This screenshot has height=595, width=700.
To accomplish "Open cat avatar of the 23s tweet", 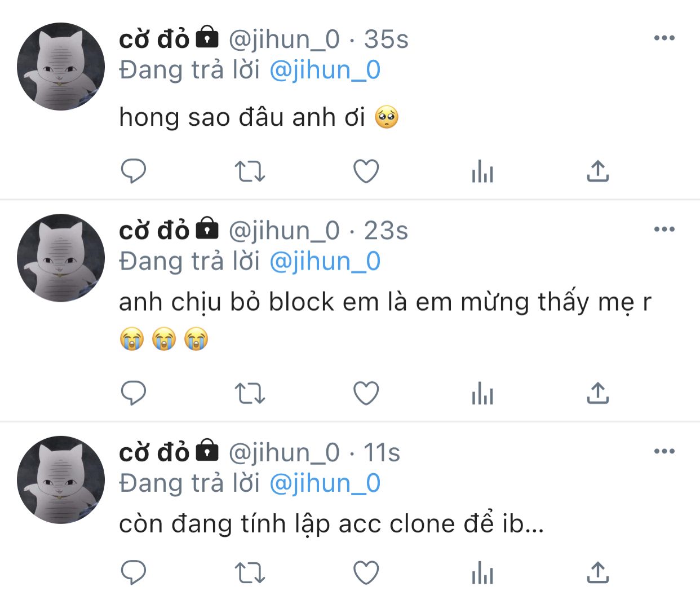I will (61, 258).
